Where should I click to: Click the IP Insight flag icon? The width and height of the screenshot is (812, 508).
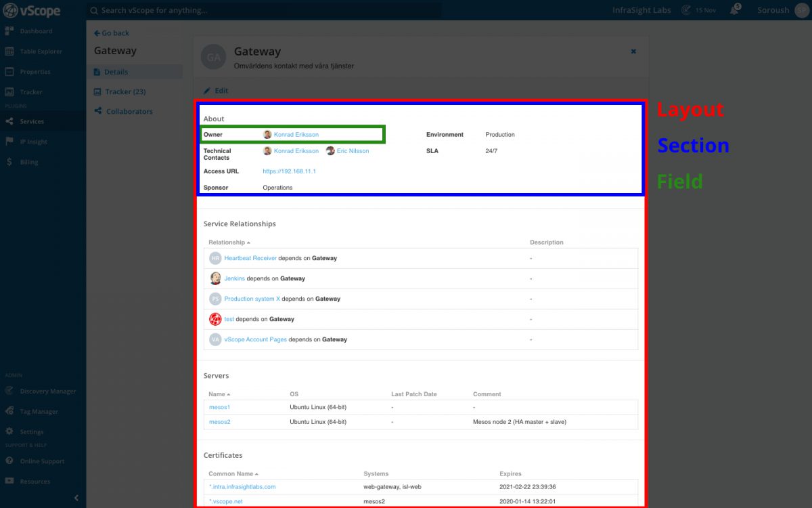9,142
